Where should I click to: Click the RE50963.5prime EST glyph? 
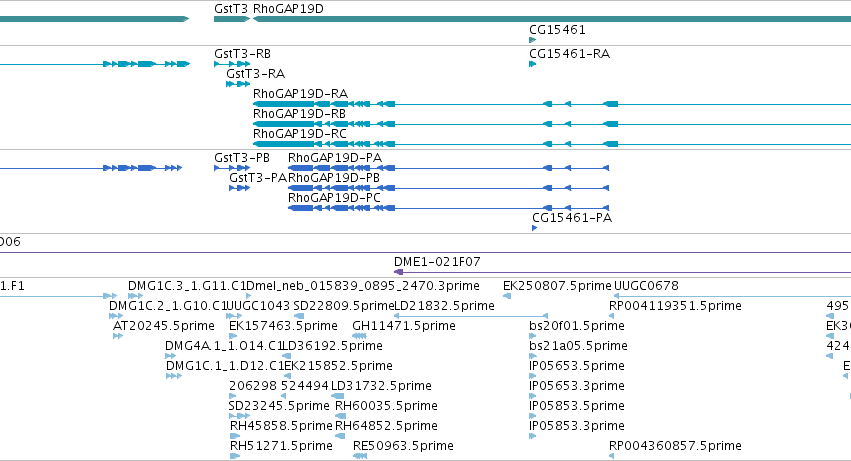click(x=360, y=456)
